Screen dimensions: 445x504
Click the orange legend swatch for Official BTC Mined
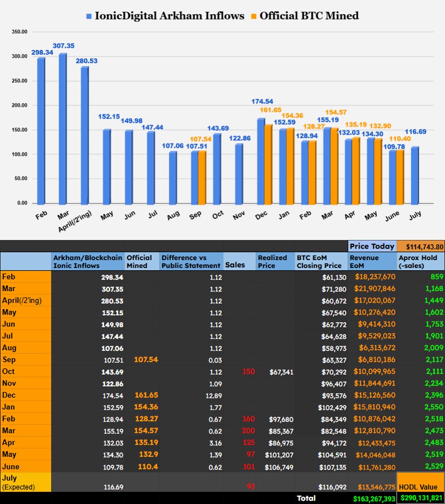click(x=254, y=16)
